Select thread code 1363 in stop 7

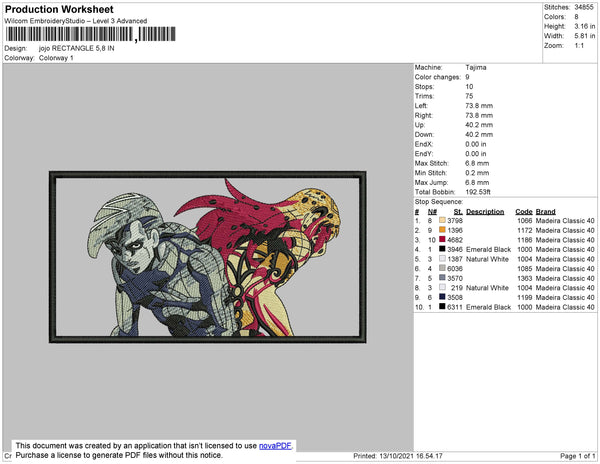tap(525, 278)
